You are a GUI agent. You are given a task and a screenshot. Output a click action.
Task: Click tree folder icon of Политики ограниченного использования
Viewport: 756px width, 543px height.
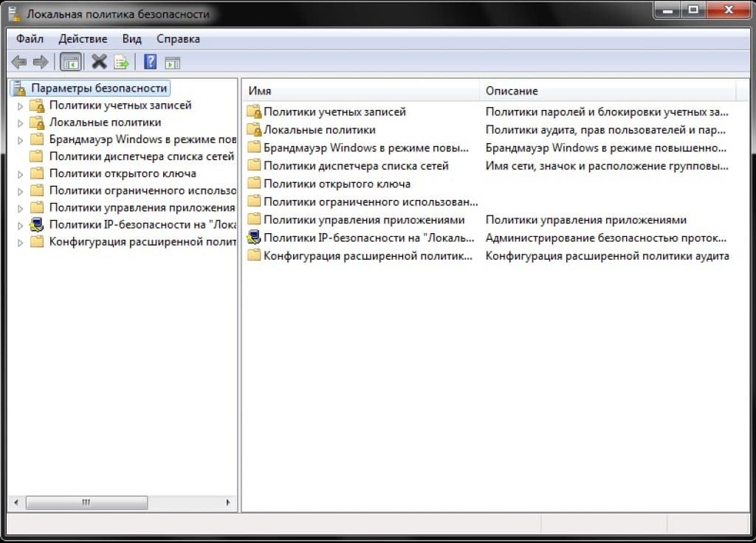[37, 190]
